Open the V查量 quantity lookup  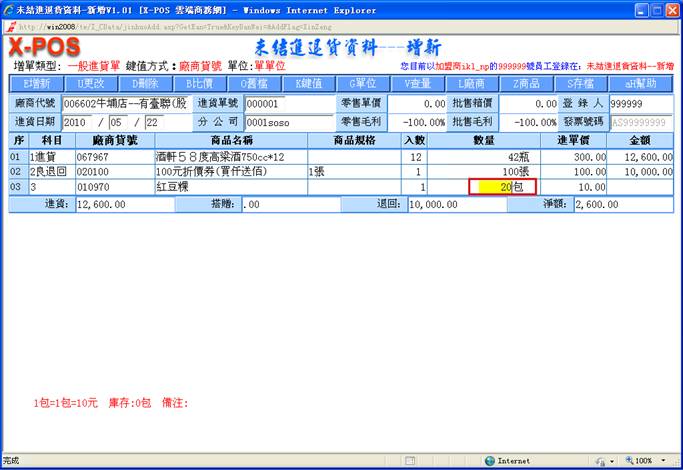(x=417, y=83)
